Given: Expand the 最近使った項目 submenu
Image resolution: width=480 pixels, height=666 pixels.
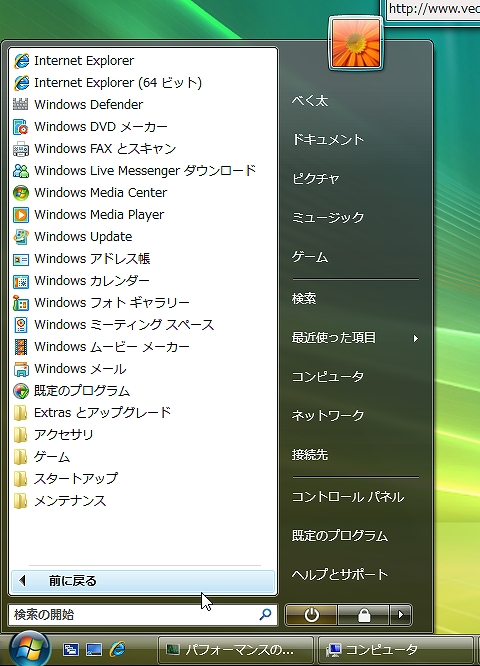Looking at the screenshot, I should pos(355,338).
